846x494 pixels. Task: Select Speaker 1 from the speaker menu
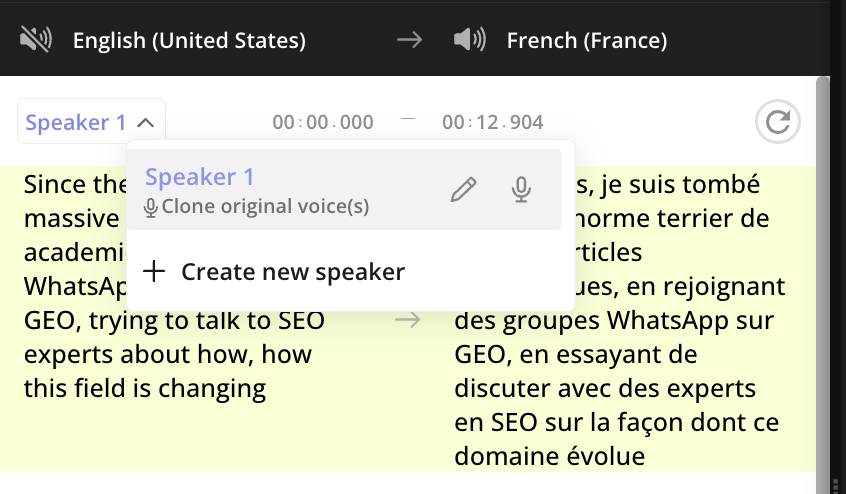pos(200,178)
